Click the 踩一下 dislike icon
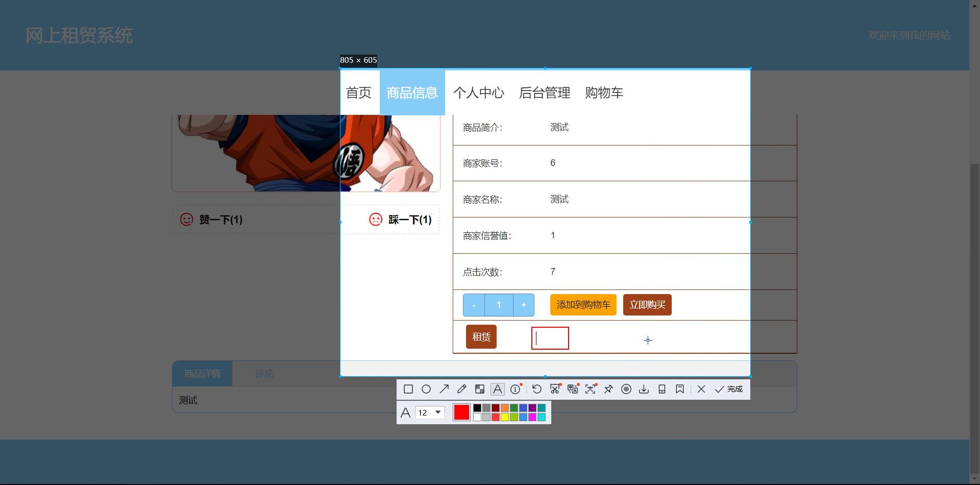 point(376,220)
